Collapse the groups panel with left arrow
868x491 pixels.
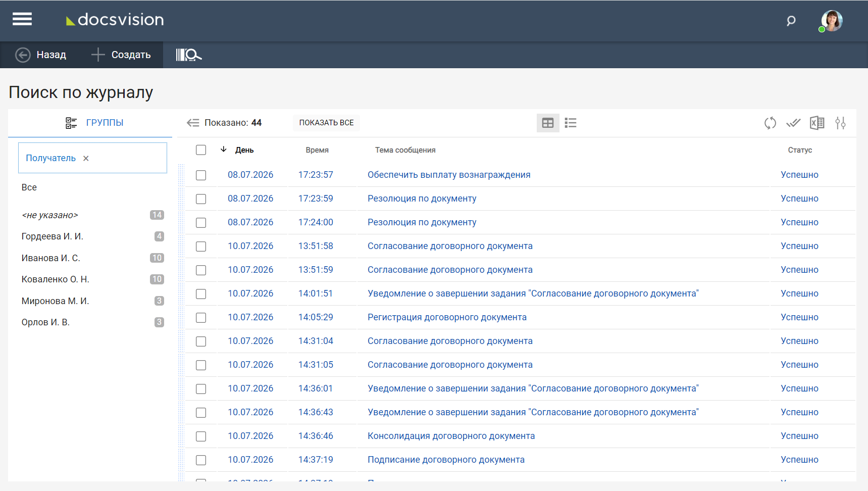[193, 123]
